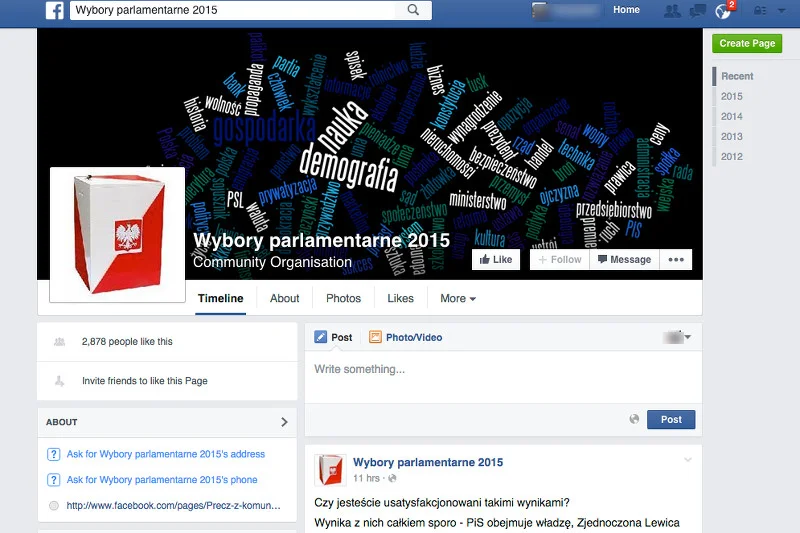800x533 pixels.
Task: Click the ABOUT section header text
Action: tap(62, 422)
